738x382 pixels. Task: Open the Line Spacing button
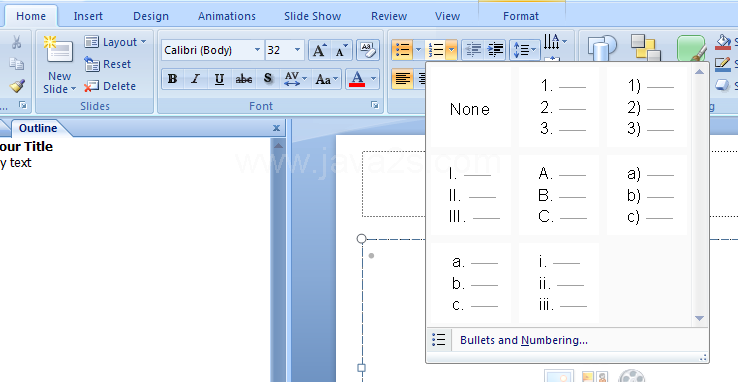525,50
